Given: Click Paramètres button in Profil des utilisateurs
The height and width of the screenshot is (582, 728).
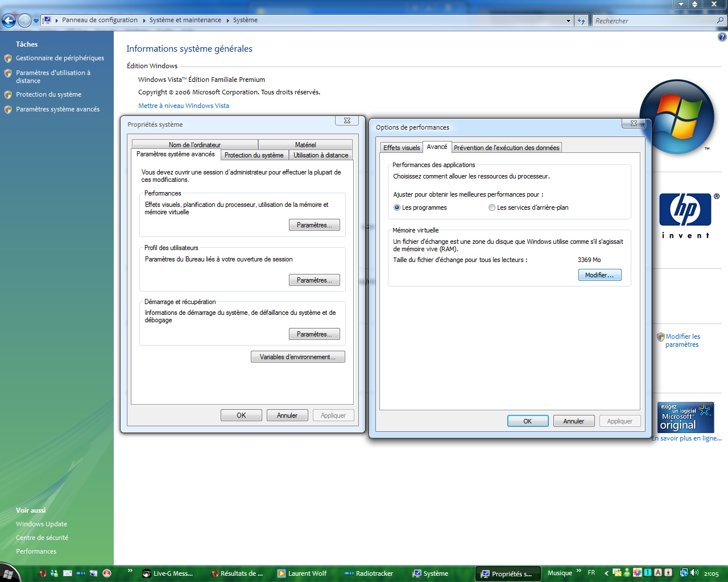Looking at the screenshot, I should click(315, 280).
